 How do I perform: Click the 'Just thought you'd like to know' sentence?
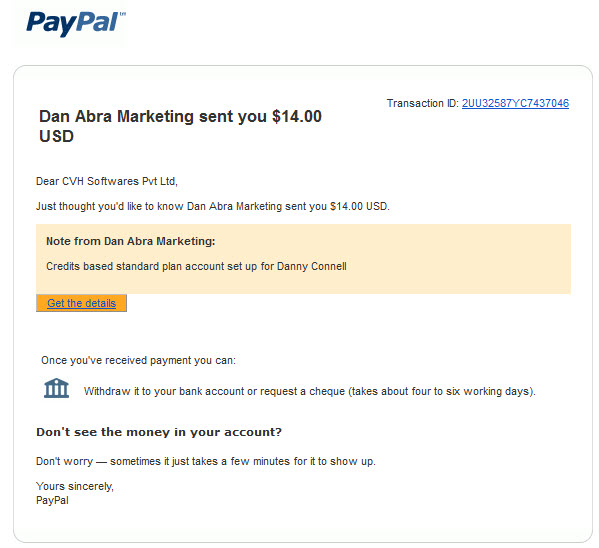coord(213,206)
